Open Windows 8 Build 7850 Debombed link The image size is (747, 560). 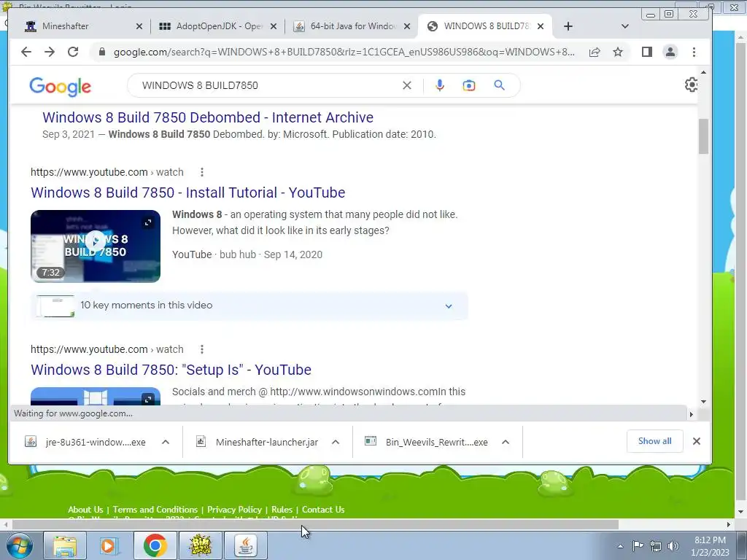coord(208,117)
